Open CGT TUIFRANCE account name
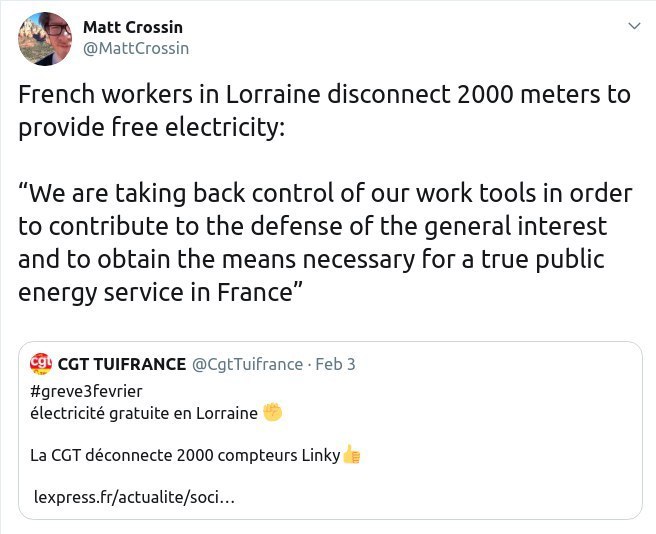This screenshot has height=534, width=656. [x=122, y=364]
